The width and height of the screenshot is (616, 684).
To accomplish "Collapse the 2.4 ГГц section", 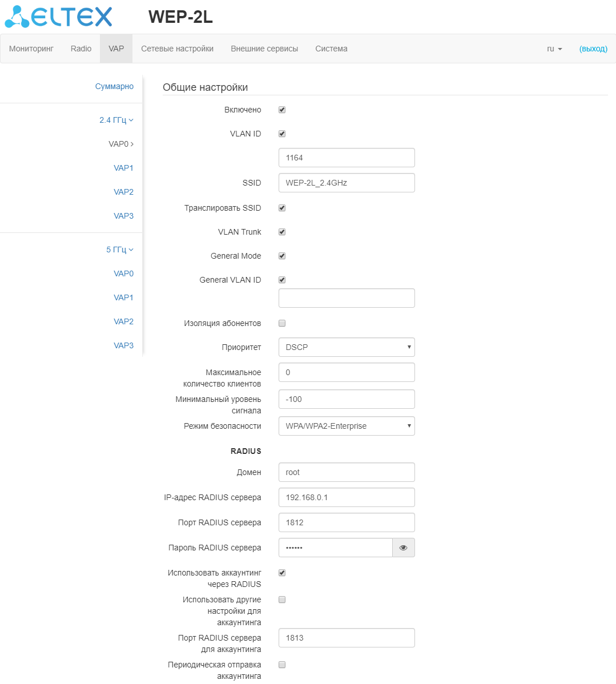I will coord(116,120).
